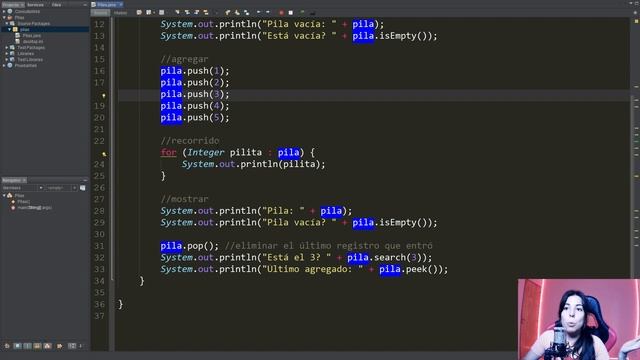Expand the Libraries node

pyautogui.click(x=7, y=53)
